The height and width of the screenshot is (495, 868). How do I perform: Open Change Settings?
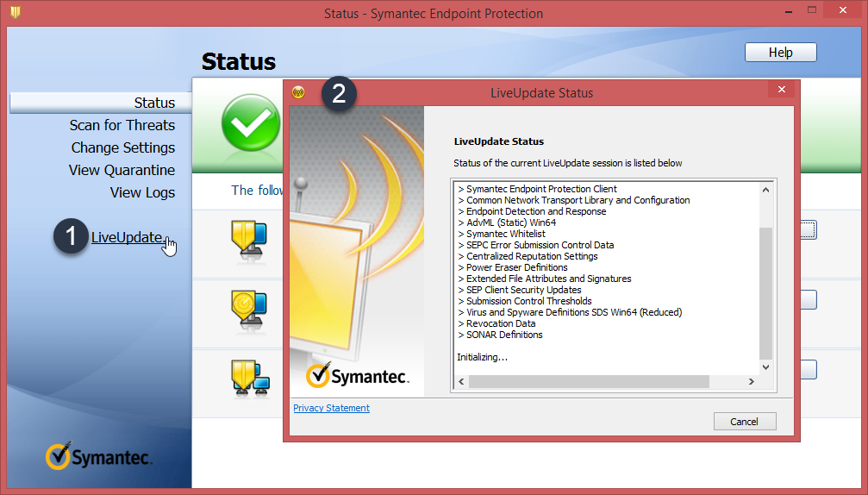[x=123, y=147]
